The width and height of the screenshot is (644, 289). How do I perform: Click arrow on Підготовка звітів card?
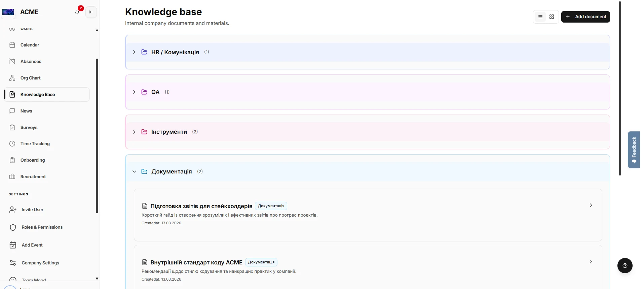591,205
